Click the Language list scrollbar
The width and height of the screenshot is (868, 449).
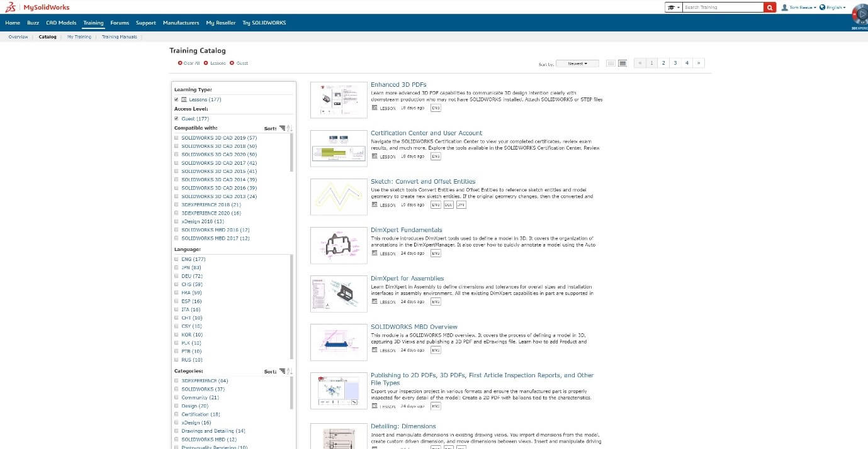291,306
